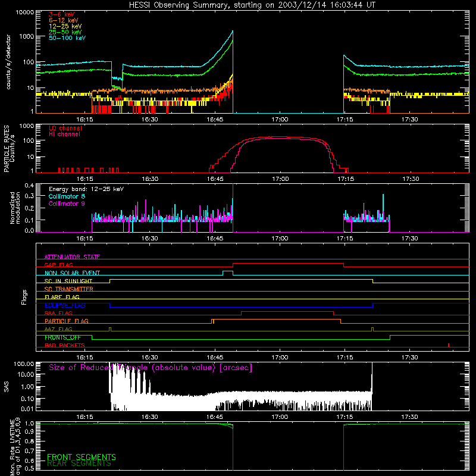Screen dimensions: 476x476
Task: Click the PARTICLE_FLAG label
Action: point(67,321)
